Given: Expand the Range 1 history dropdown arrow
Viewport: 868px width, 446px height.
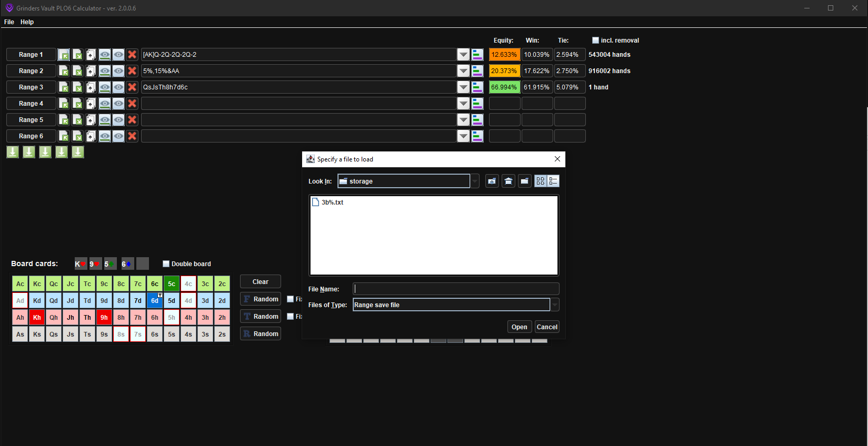Looking at the screenshot, I should coord(463,55).
